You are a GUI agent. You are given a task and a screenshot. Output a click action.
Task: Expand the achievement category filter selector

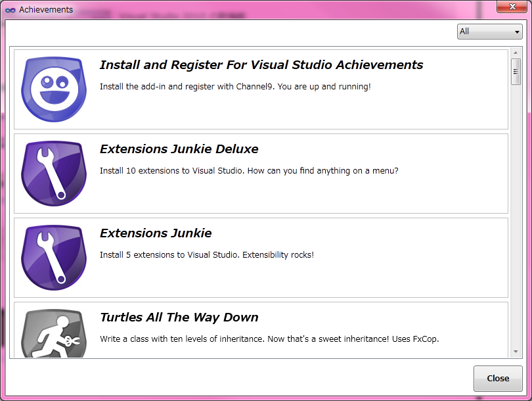[489, 31]
